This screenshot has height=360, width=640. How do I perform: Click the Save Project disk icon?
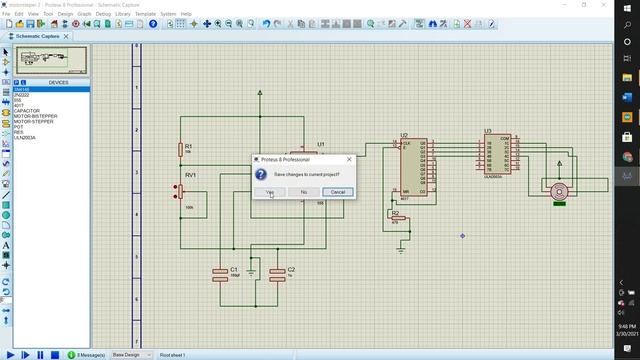(x=30, y=24)
